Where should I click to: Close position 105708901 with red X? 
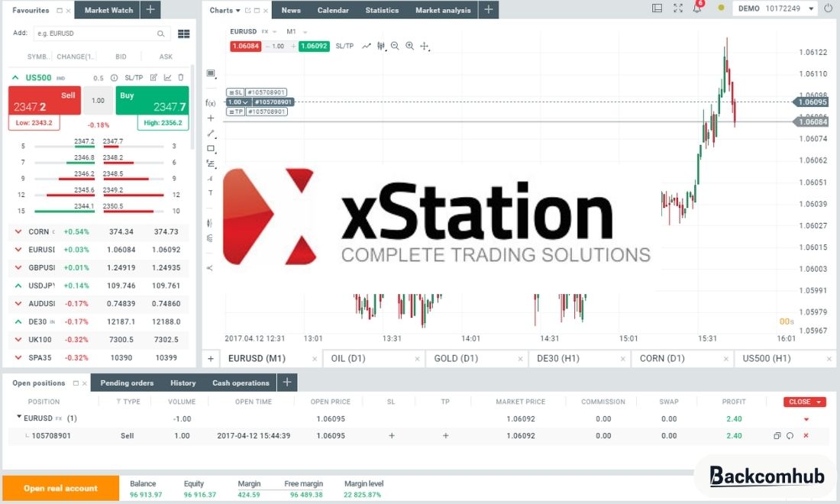[806, 436]
